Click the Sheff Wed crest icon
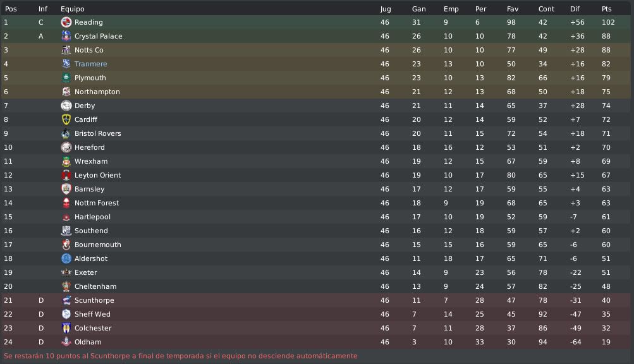The image size is (634, 364). point(66,314)
